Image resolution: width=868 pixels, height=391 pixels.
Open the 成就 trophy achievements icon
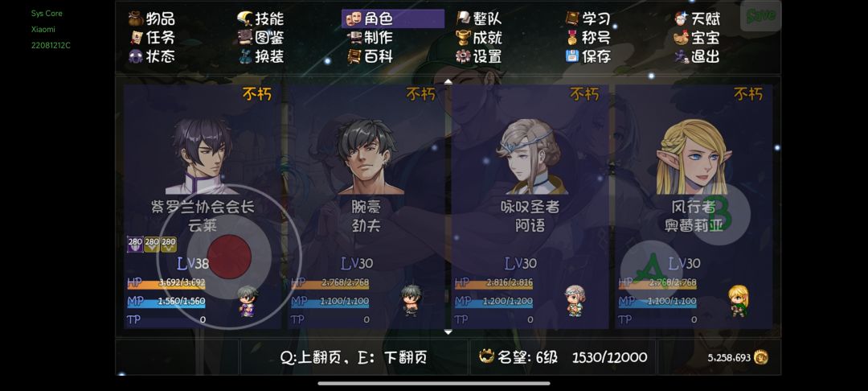click(464, 38)
